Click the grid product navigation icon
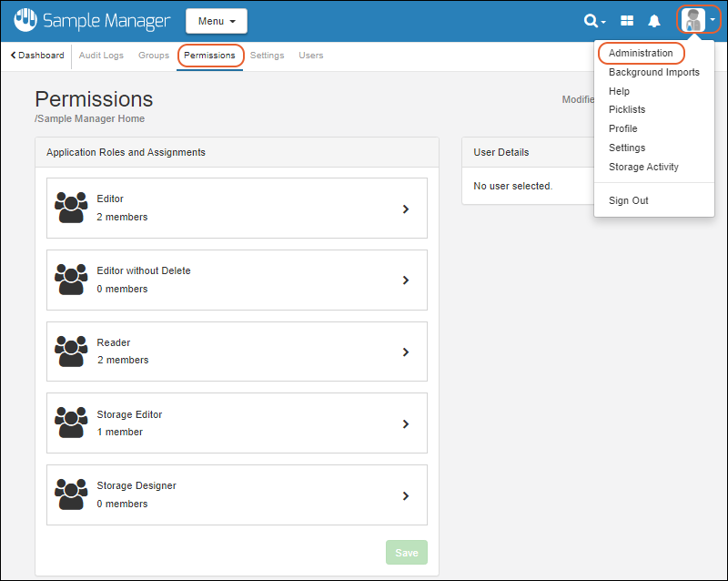This screenshot has height=581, width=728. 627,21
